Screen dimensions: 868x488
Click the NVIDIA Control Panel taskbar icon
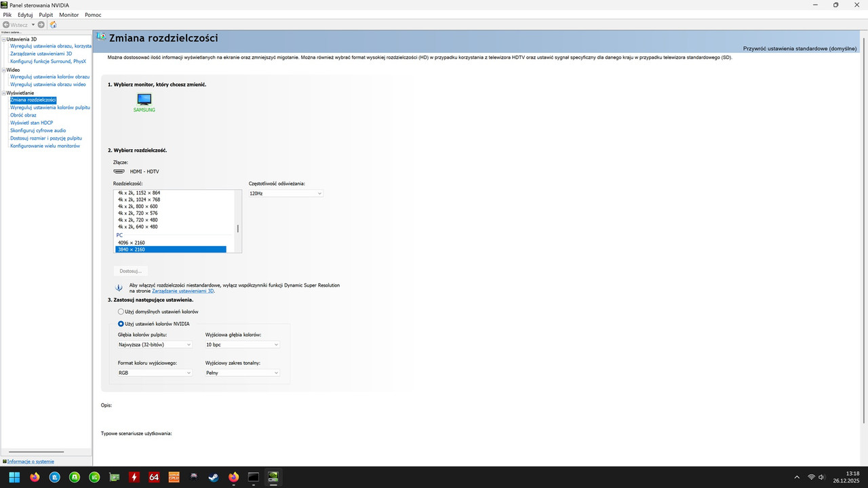(273, 477)
